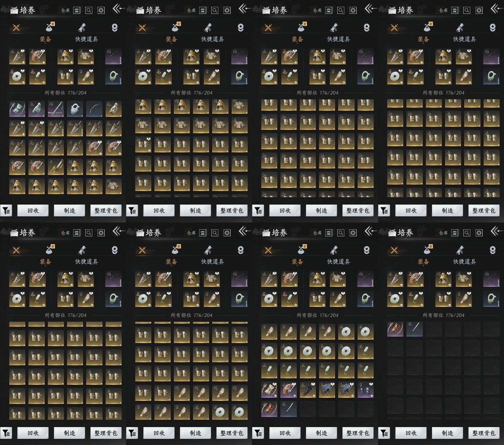Open the gear settings icon in the top-left panel
Screen dimensions: 504x445
(101, 11)
